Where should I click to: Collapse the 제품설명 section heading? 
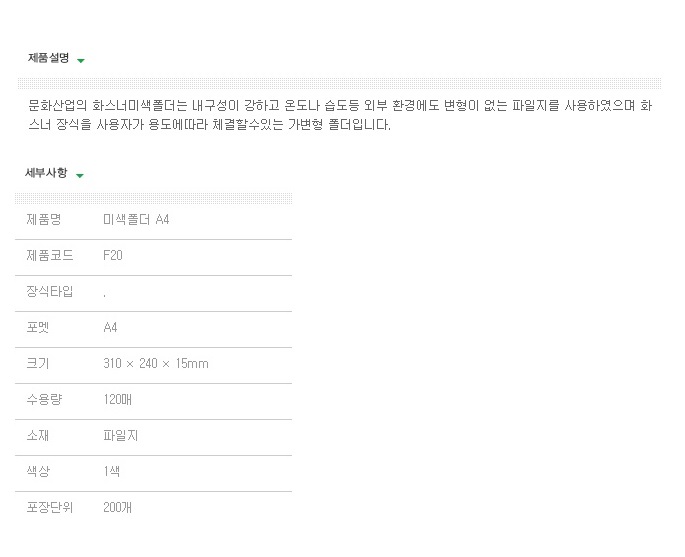pos(48,58)
